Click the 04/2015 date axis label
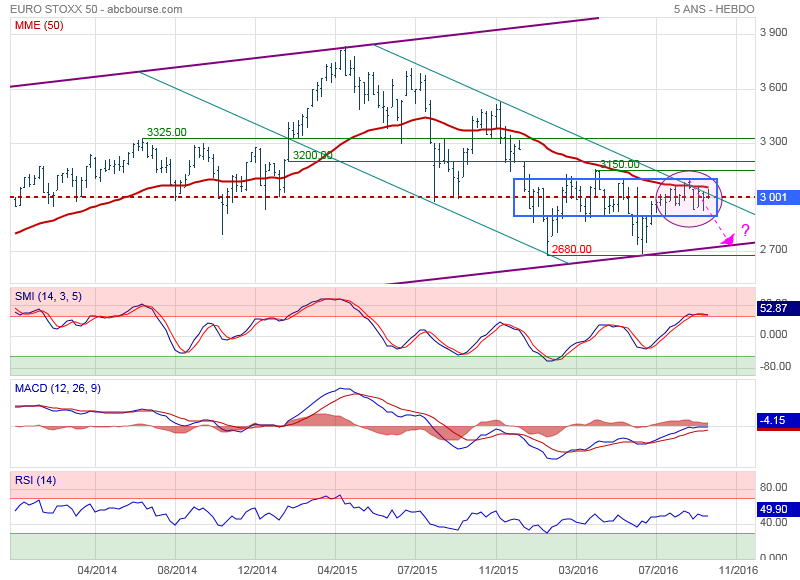This screenshot has width=800, height=580. 337,570
